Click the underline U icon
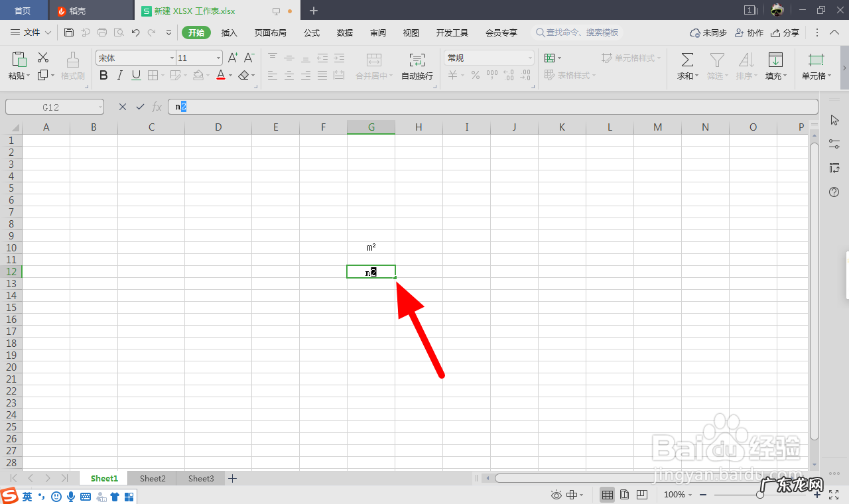The height and width of the screenshot is (504, 849). [x=135, y=75]
